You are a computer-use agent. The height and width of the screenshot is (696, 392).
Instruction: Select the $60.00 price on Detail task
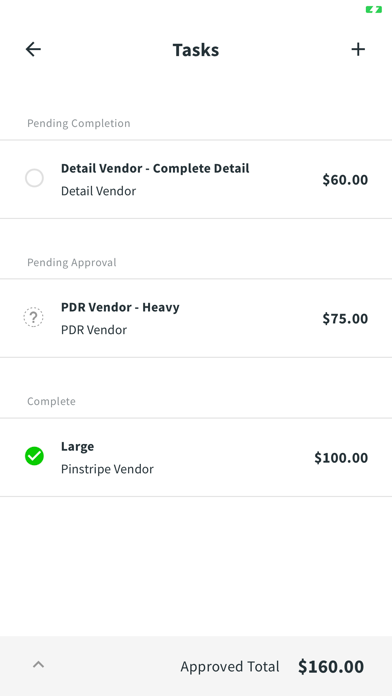click(x=345, y=180)
